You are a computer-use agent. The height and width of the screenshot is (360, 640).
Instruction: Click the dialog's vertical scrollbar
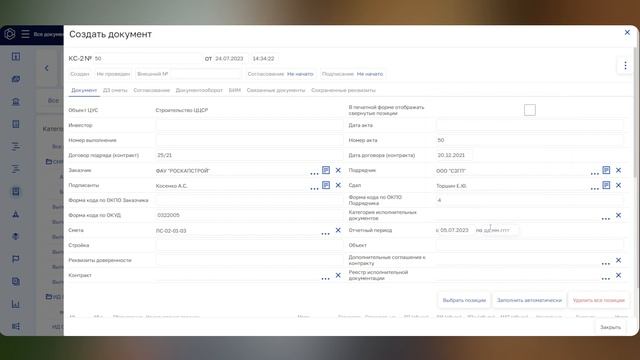coord(635,112)
